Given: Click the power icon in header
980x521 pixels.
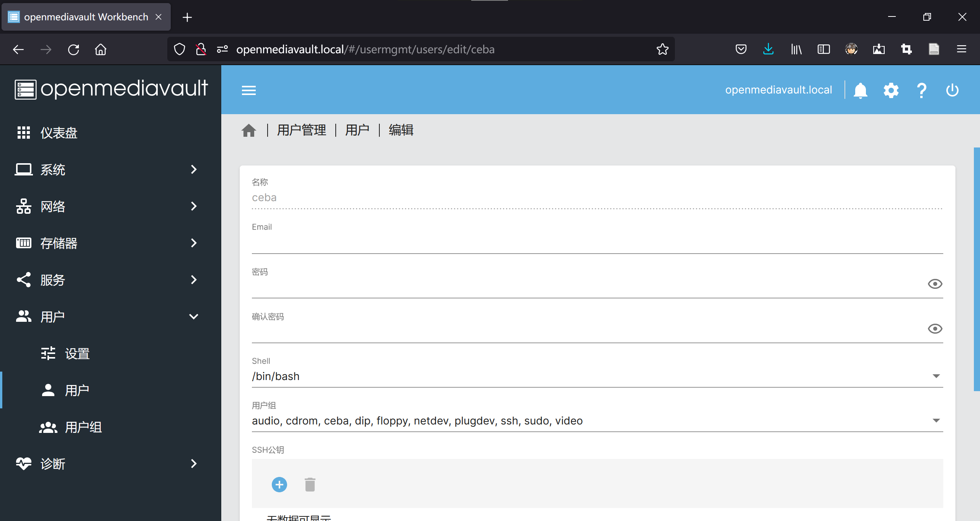Looking at the screenshot, I should [952, 90].
